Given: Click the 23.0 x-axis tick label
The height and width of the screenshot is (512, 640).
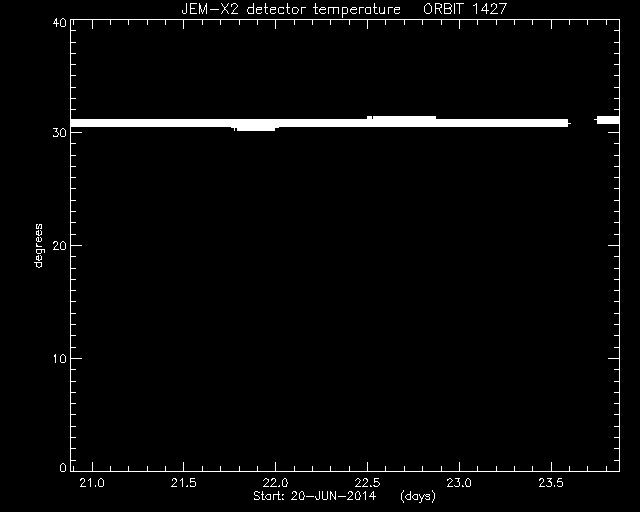Looking at the screenshot, I should [x=460, y=483].
